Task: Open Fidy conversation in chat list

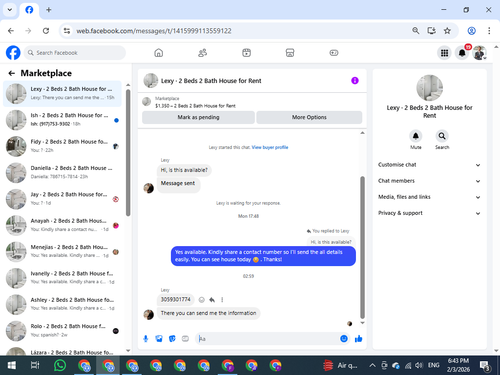Action: pos(62,146)
